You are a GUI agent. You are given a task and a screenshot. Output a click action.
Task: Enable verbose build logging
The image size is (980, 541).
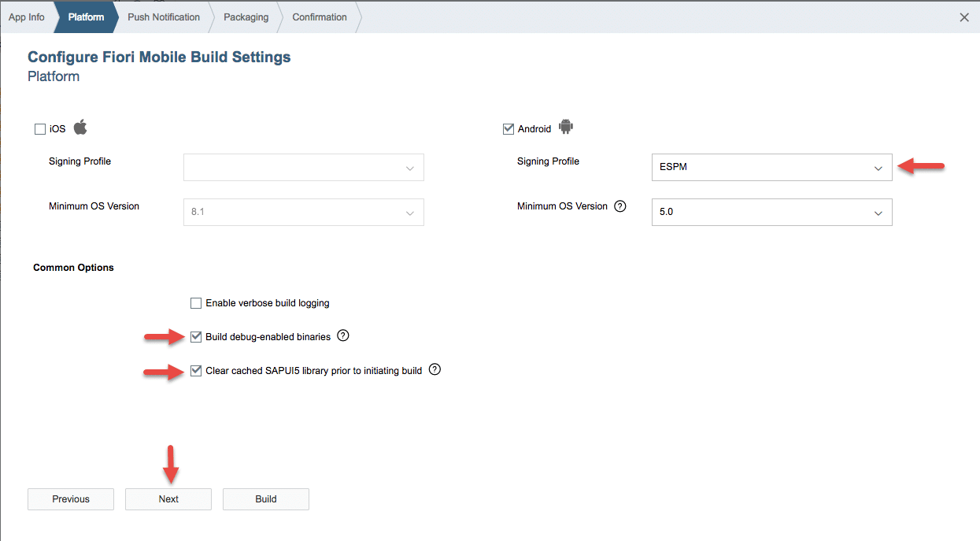(196, 303)
